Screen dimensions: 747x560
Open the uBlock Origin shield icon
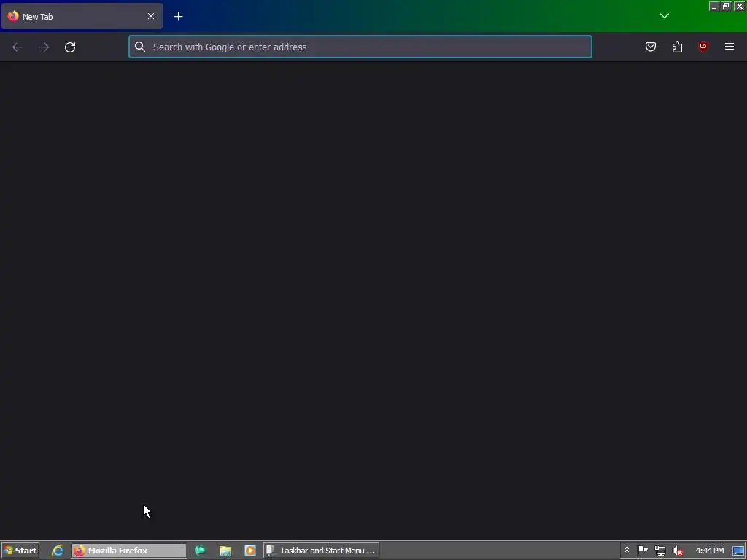(x=703, y=47)
